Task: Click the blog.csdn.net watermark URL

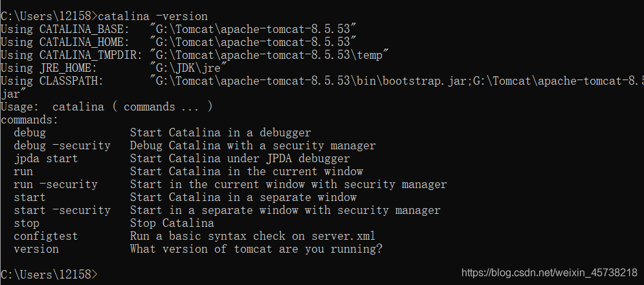Action: [550, 274]
